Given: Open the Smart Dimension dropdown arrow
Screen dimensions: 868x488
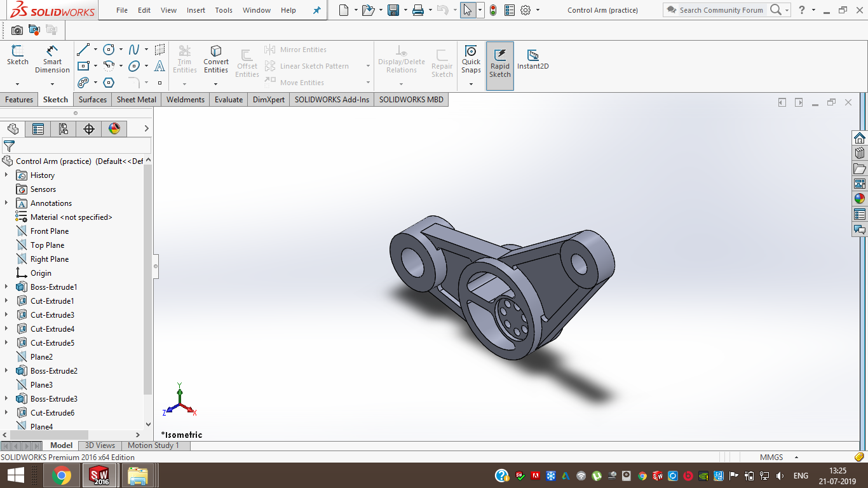Looking at the screenshot, I should tap(52, 83).
